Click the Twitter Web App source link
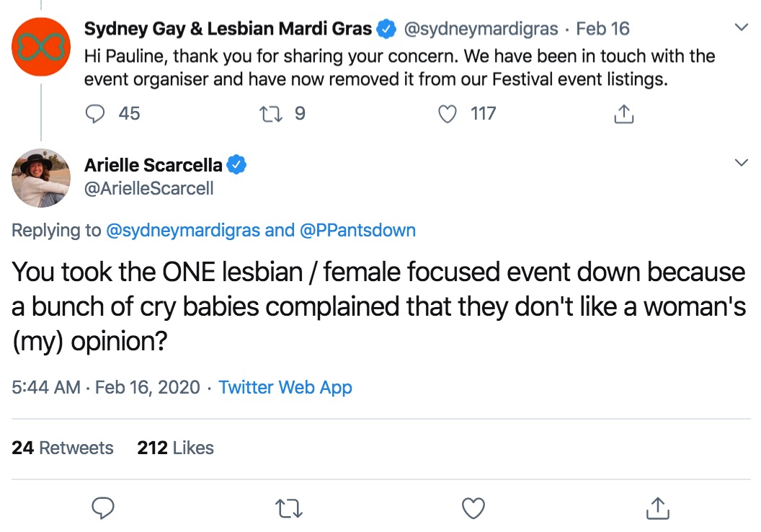The width and height of the screenshot is (761, 532). (285, 387)
